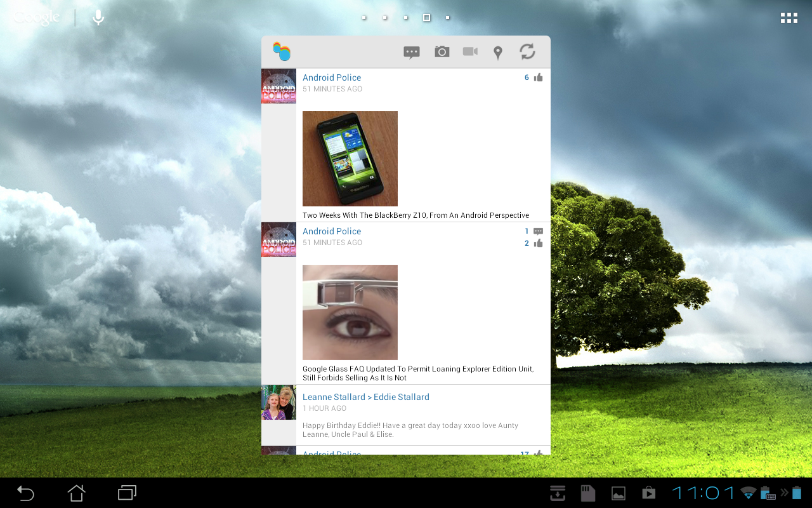Screen dimensions: 812x508
Task: Open the Play Store notification icon
Action: (648, 493)
